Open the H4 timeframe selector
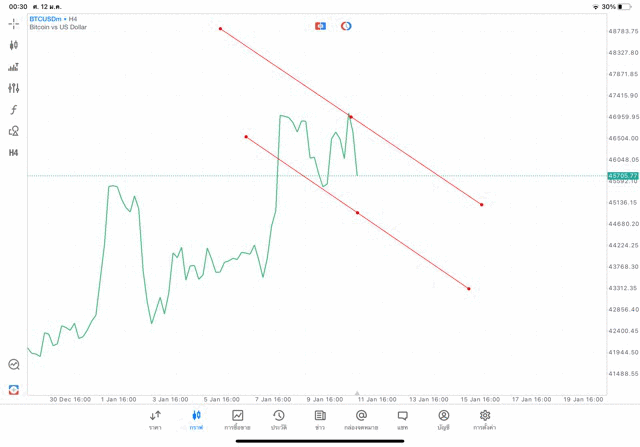The width and height of the screenshot is (640, 447). point(14,153)
